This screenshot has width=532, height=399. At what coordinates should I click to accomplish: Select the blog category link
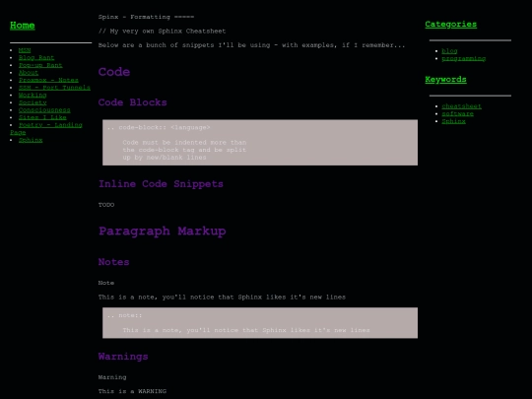[449, 51]
